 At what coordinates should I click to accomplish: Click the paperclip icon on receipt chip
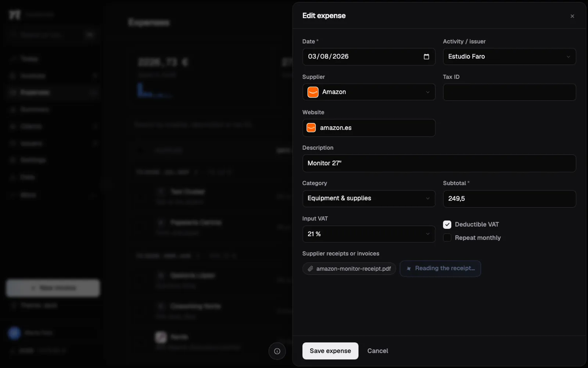(310, 269)
